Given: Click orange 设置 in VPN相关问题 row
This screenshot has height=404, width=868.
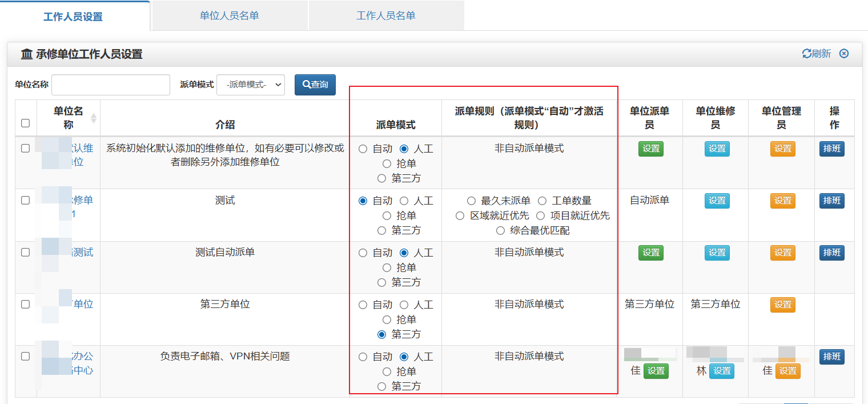Looking at the screenshot, I should (x=788, y=371).
